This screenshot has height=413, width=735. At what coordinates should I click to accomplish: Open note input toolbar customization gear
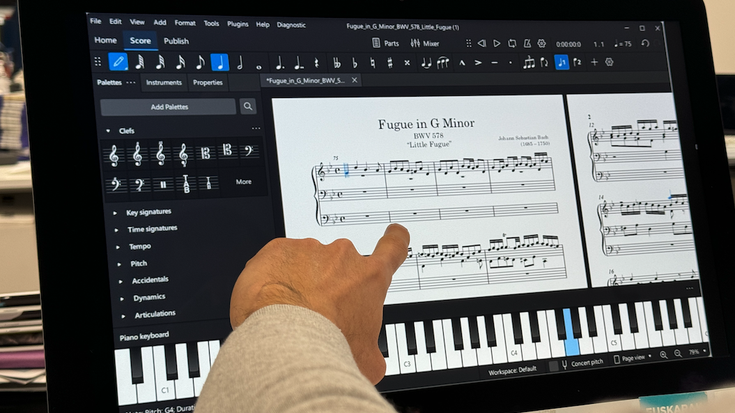coord(609,62)
